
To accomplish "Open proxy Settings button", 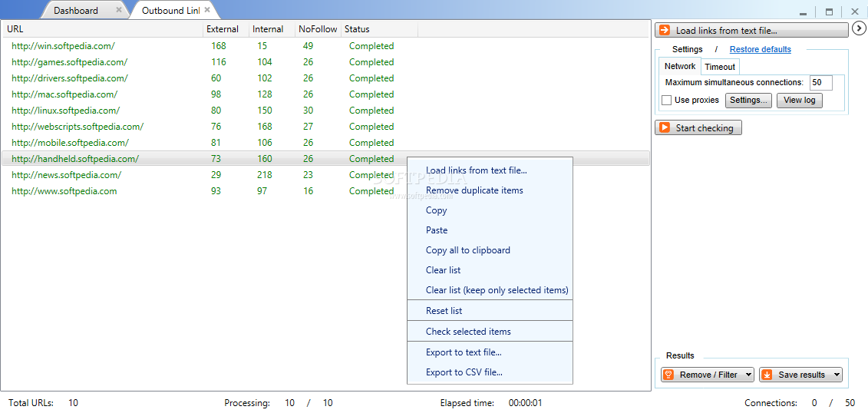I will pos(748,101).
